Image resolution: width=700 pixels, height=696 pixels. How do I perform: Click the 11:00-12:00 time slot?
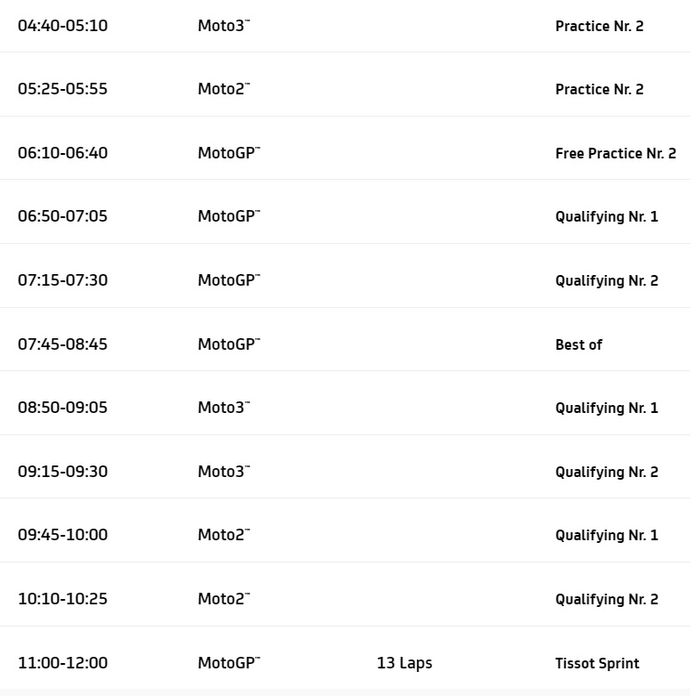62,663
